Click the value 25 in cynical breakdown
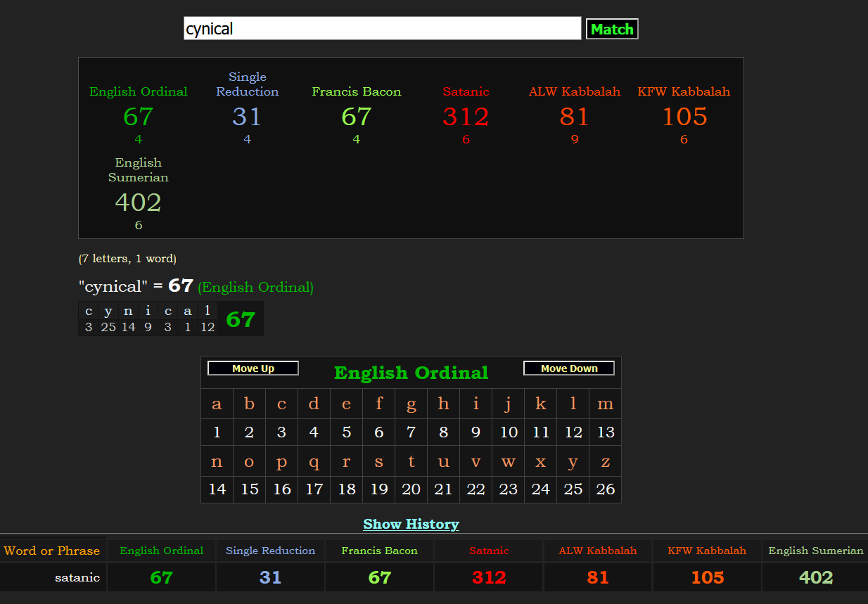 point(108,327)
